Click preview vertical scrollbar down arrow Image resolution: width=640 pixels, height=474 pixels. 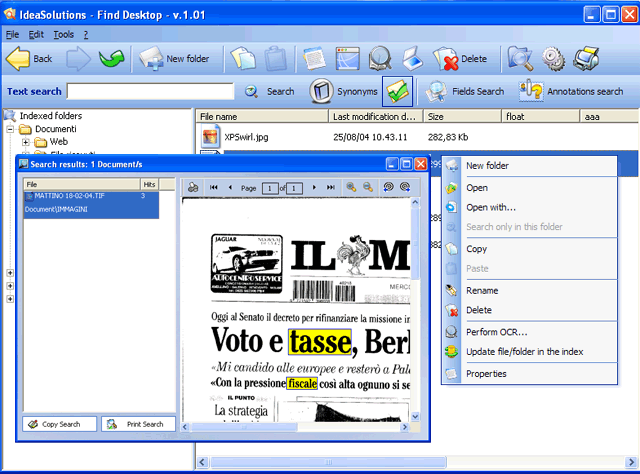pos(415,416)
